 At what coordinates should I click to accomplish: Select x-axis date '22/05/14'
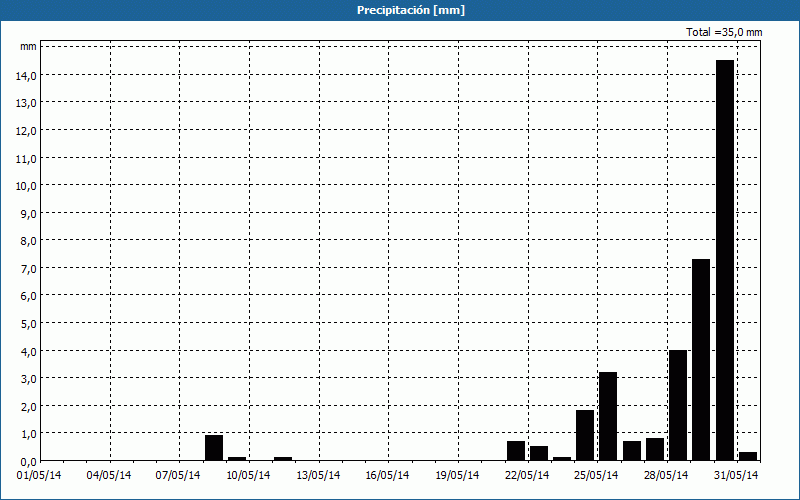[x=527, y=476]
